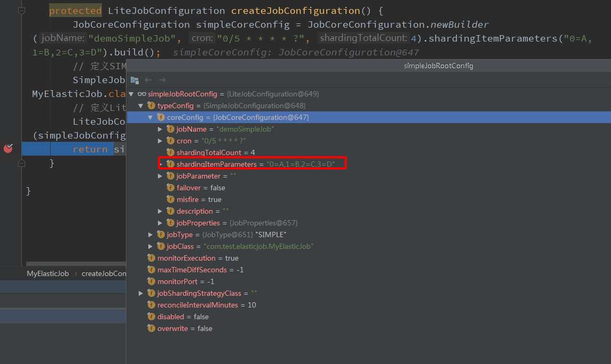The image size is (611, 364).
Task: Click the field icon beside monitorPort
Action: (151, 281)
